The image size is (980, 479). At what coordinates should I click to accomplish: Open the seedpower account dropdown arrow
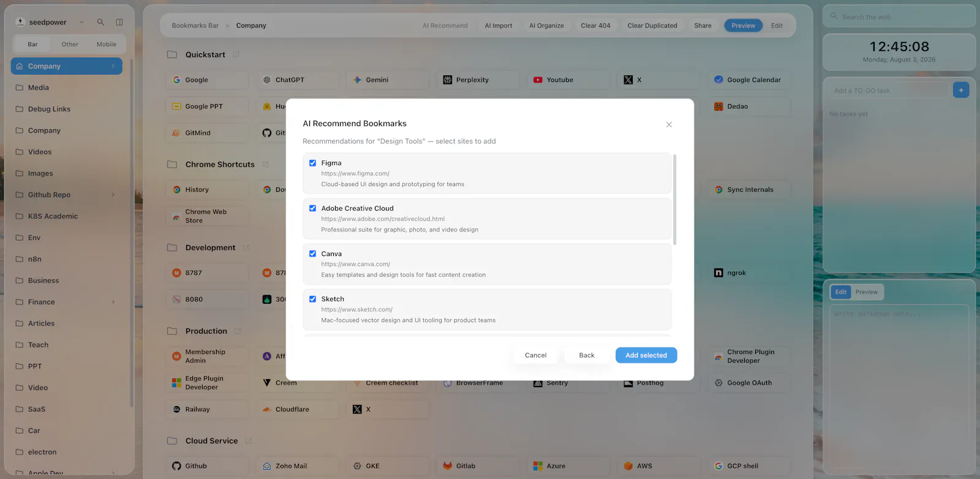coord(81,22)
